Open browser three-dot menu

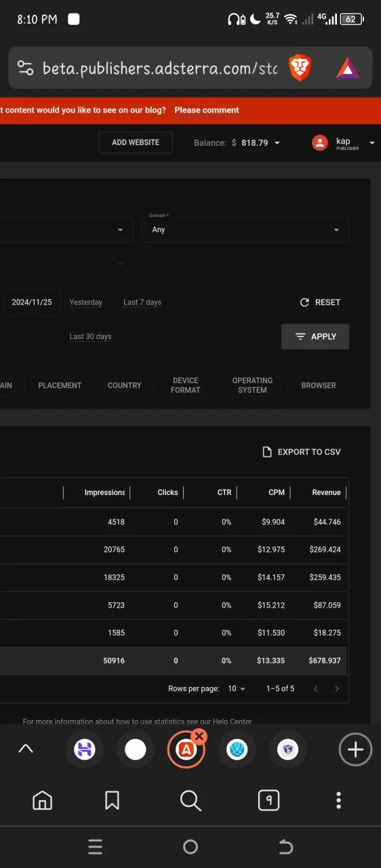[x=339, y=801]
